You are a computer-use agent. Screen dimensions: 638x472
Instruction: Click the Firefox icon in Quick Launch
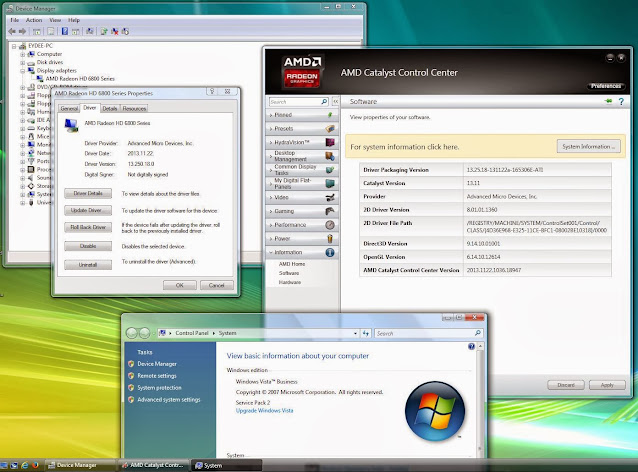point(35,465)
